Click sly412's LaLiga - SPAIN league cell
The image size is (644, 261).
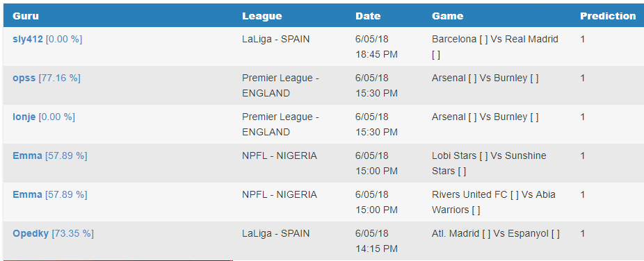[x=275, y=40]
